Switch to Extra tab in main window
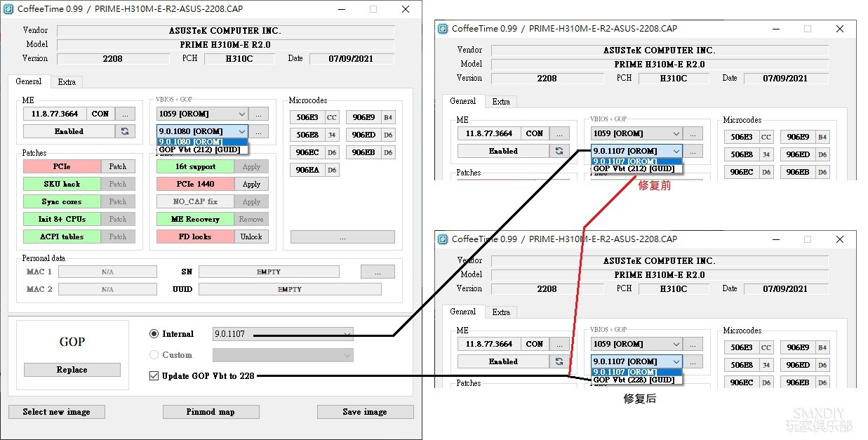Viewport: 868px width, 440px height. [67, 82]
